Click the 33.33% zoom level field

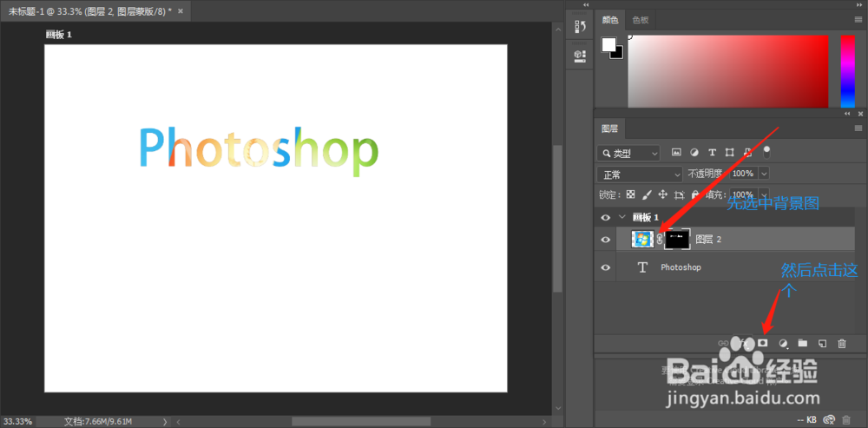click(x=17, y=421)
